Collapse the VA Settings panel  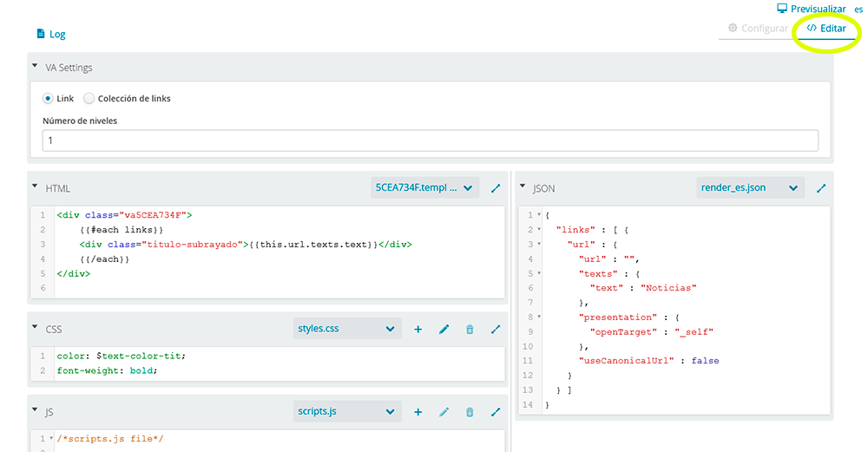point(35,67)
